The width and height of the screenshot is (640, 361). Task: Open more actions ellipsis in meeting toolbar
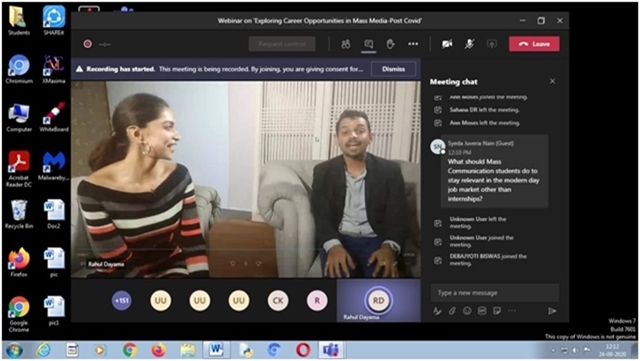(413, 44)
